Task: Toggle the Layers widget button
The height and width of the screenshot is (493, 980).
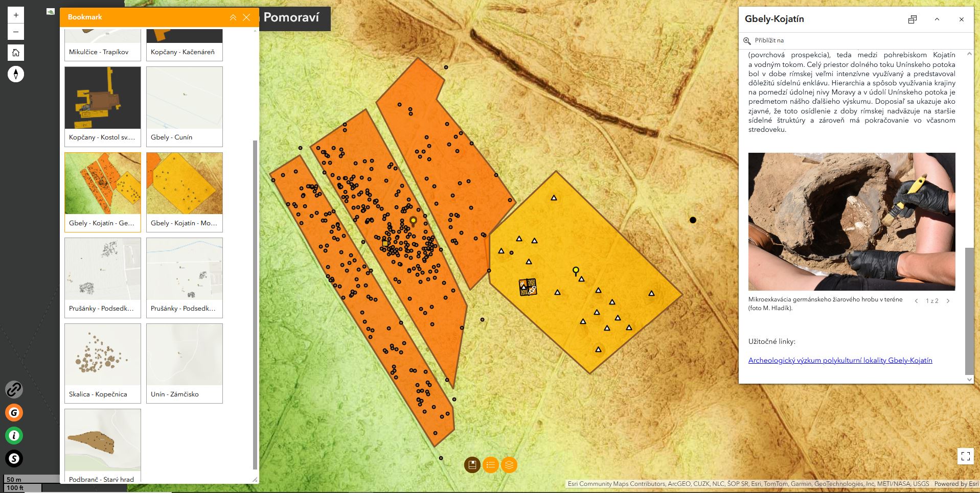Action: [509, 465]
